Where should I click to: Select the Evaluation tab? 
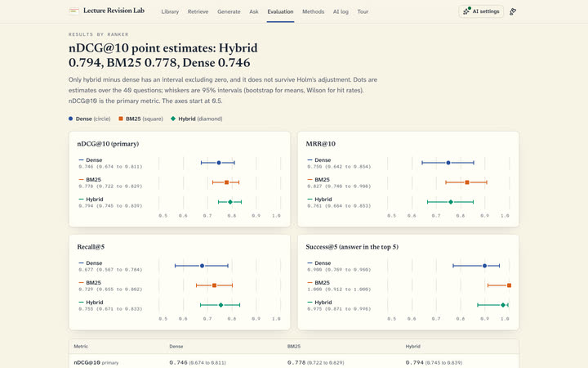[280, 11]
